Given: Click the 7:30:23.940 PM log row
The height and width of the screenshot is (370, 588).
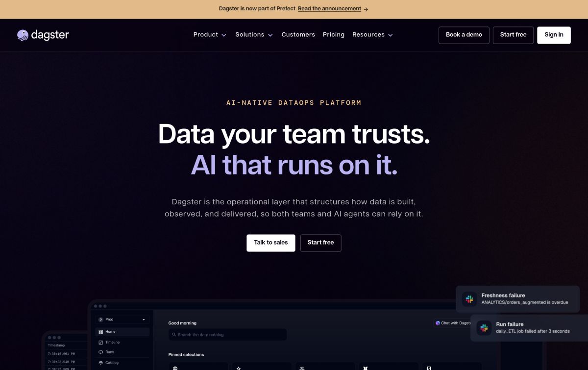Looking at the screenshot, I should [61, 361].
